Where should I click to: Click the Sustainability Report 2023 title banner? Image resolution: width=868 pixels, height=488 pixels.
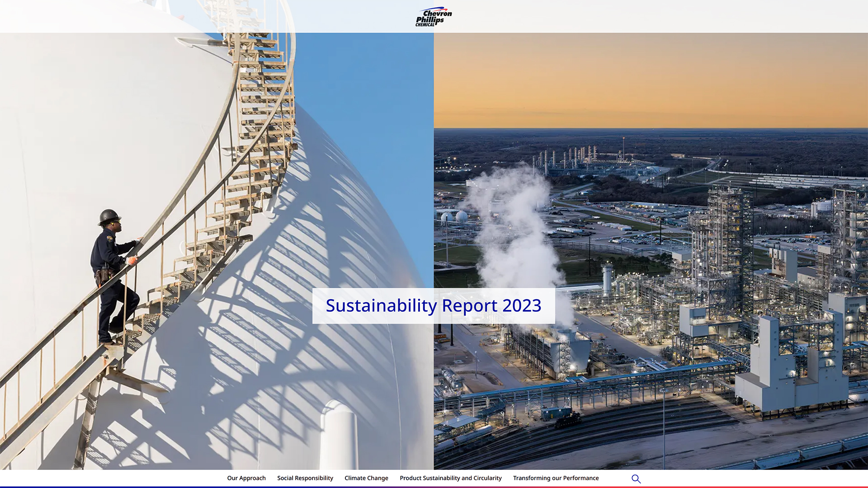[x=434, y=306]
